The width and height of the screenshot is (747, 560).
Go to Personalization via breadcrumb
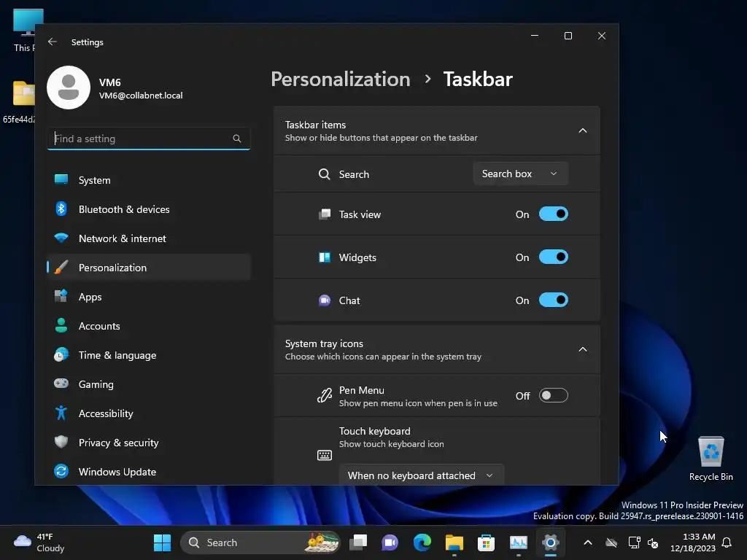click(341, 79)
